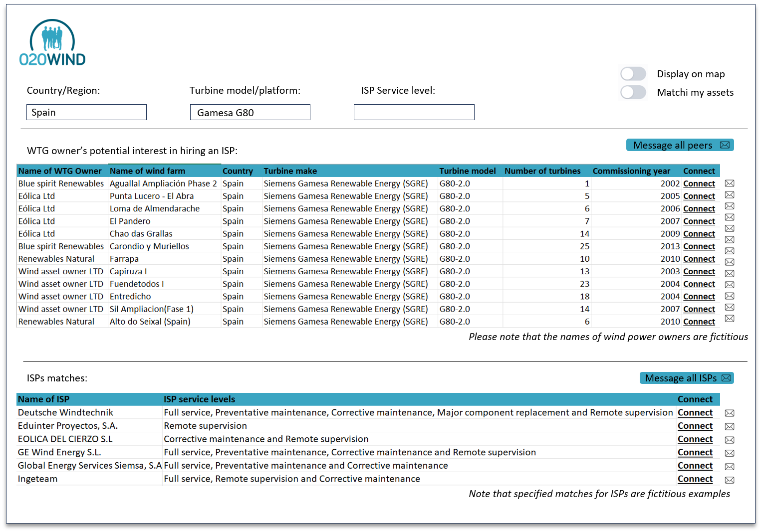Enable the Display on map toggle
This screenshot has width=763, height=532.
coord(633,73)
